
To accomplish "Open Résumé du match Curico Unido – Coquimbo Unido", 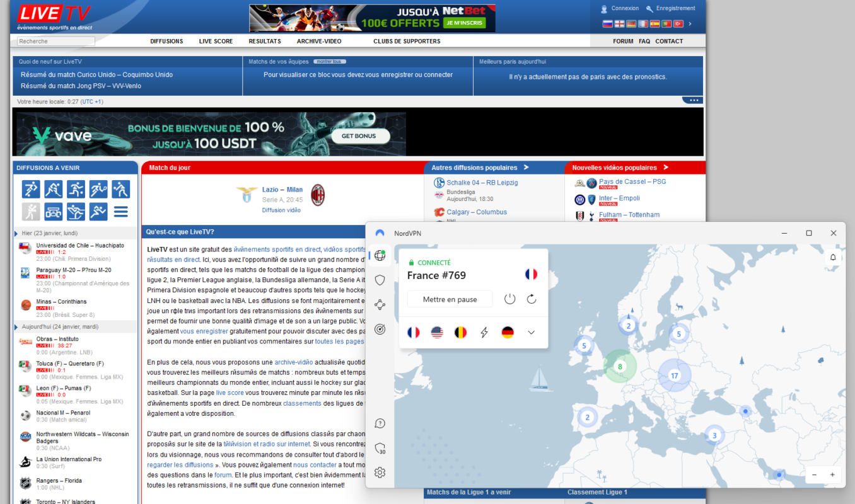I will pyautogui.click(x=96, y=74).
